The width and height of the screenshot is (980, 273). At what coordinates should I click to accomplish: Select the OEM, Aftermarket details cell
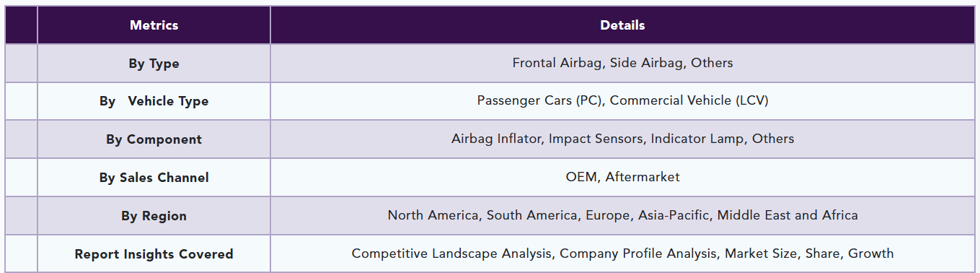click(622, 178)
